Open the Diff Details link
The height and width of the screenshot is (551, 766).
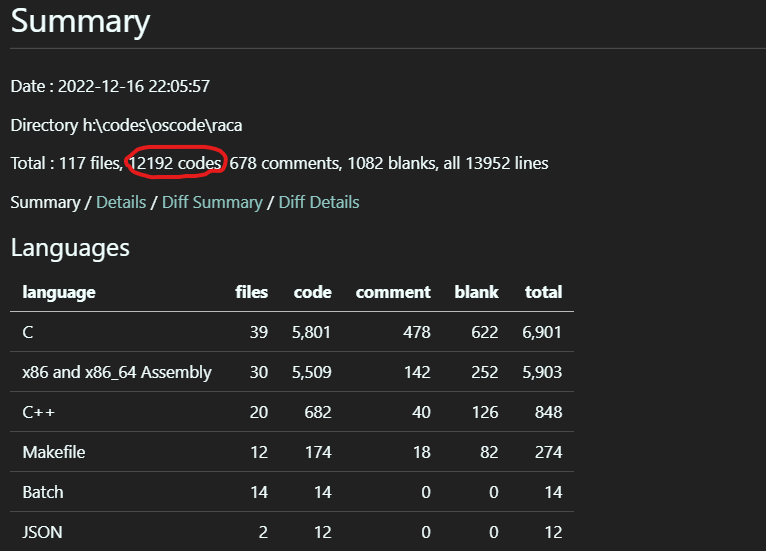coord(319,202)
